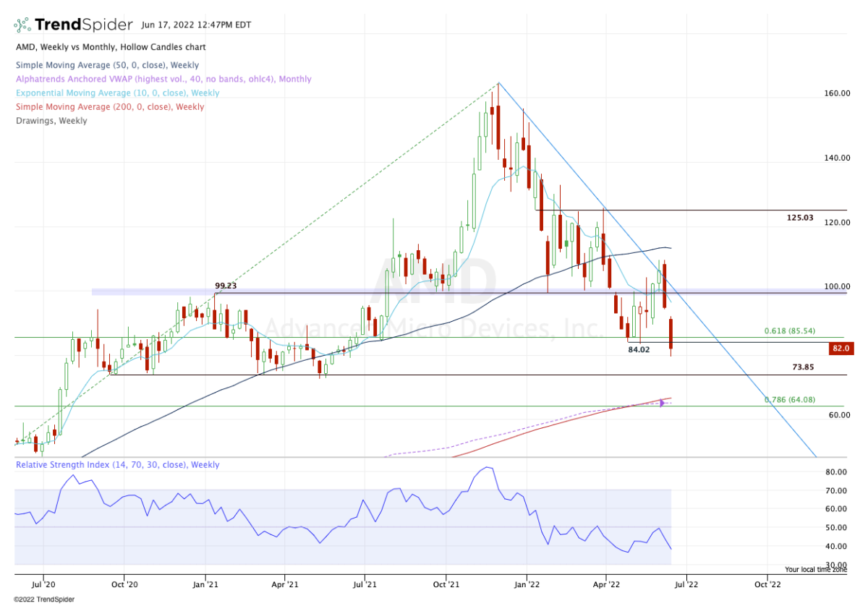Click the TrendSpider spider logo icon
The height and width of the screenshot is (606, 868).
pos(22,26)
